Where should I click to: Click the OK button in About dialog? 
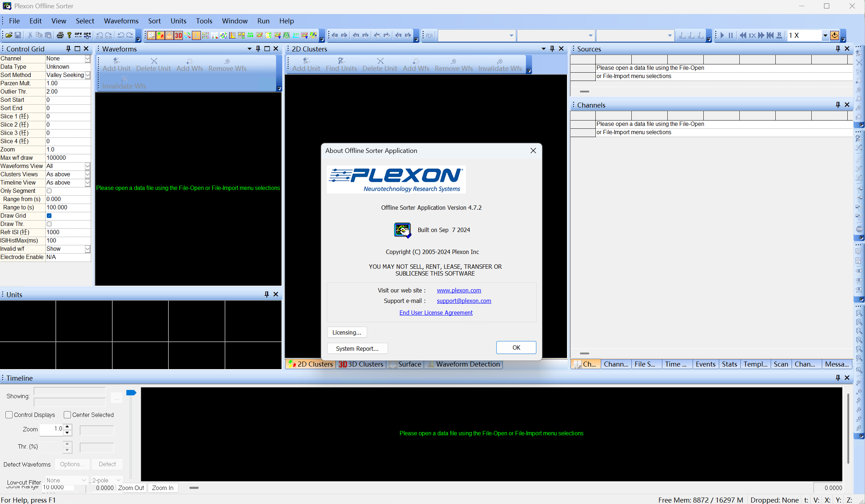click(516, 348)
